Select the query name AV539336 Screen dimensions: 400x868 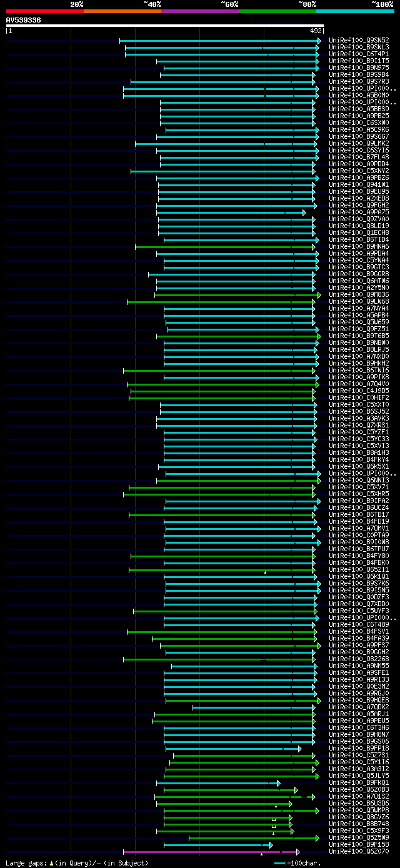(24, 20)
